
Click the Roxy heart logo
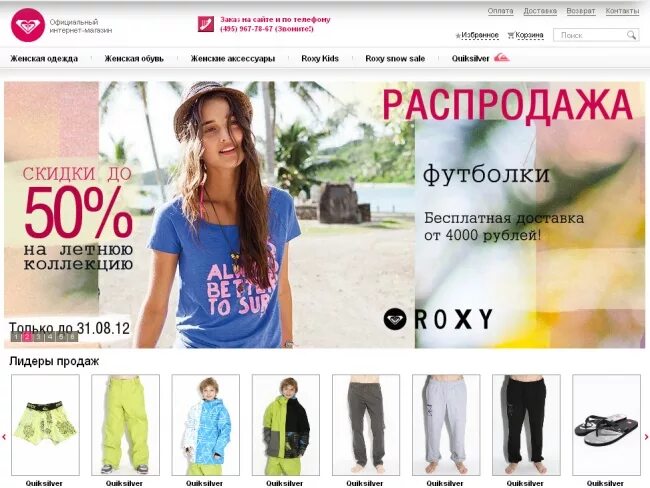point(28,25)
